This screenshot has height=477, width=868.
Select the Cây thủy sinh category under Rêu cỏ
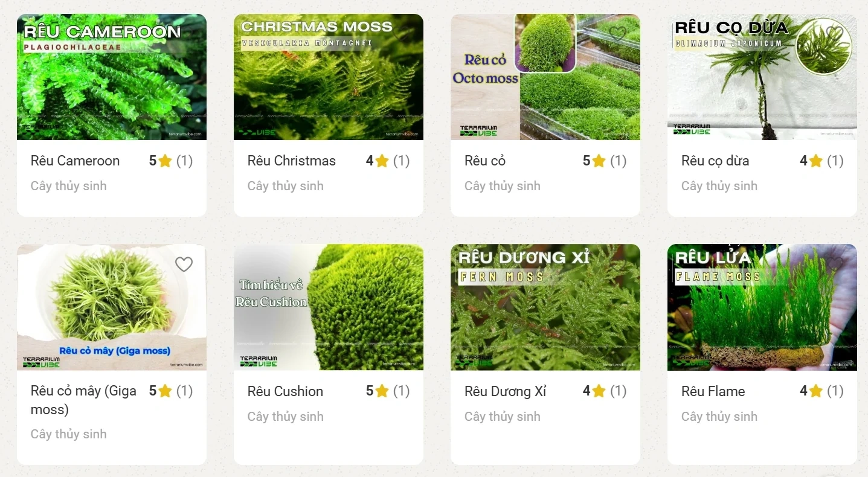click(502, 186)
